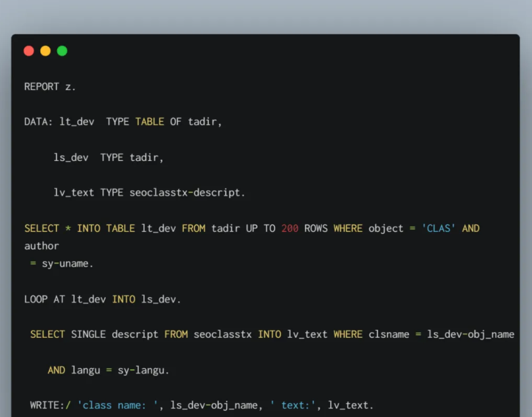Click the SINGLE keyword after SELECT
532x417 pixels.
[88, 335]
